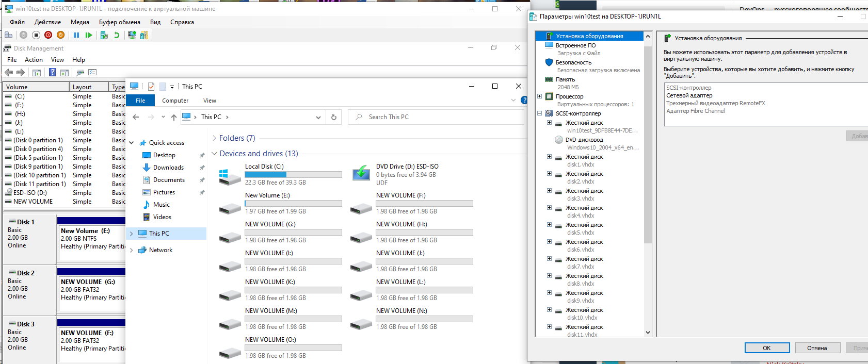Select DVD-дисковод in settings tree

pyautogui.click(x=584, y=140)
